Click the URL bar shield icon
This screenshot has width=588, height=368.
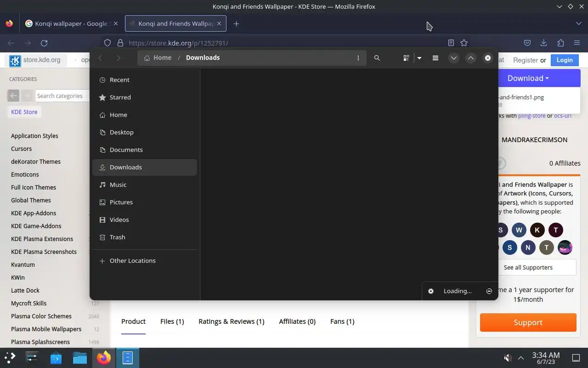[107, 43]
